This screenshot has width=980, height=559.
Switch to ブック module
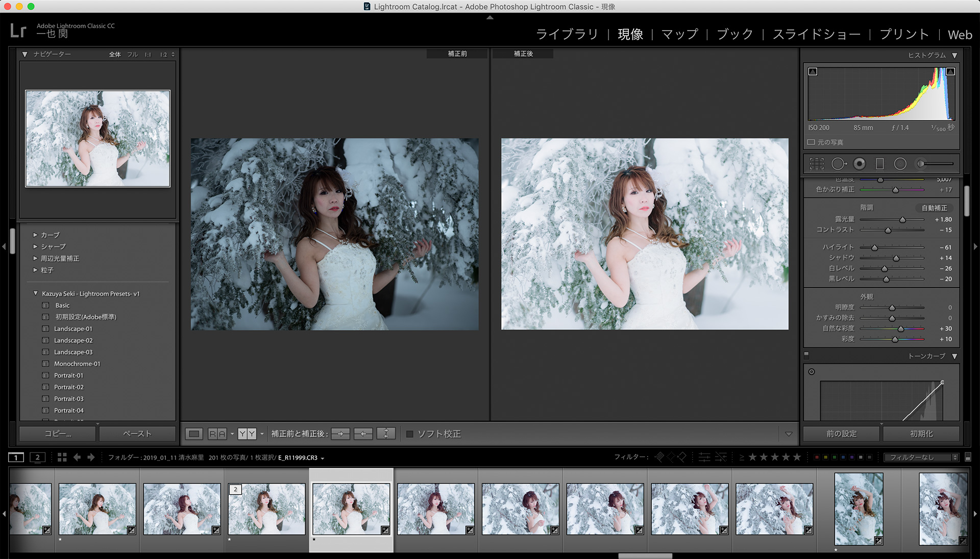(734, 34)
